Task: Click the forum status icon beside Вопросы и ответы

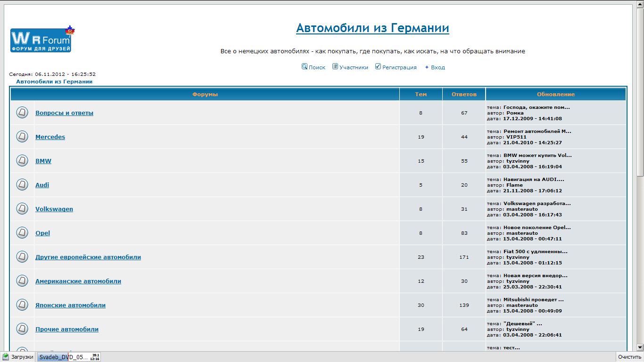Action: (22, 112)
